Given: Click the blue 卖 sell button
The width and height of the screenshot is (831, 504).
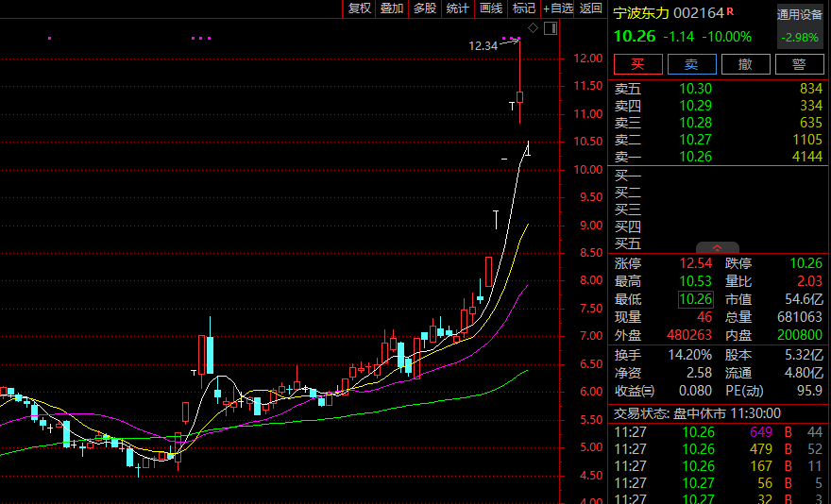Looking at the screenshot, I should pos(691,64).
